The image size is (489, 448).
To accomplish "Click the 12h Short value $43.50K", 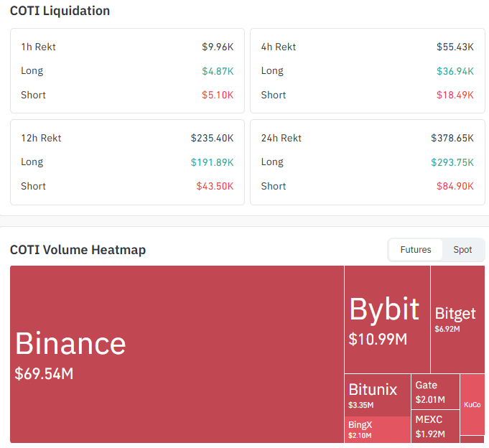I will 215,186.
